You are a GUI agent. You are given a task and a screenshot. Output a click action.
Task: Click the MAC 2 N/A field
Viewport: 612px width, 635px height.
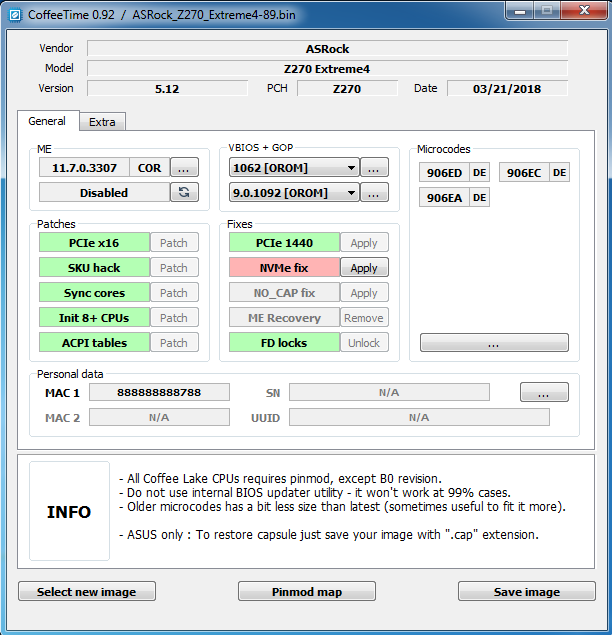tap(159, 417)
